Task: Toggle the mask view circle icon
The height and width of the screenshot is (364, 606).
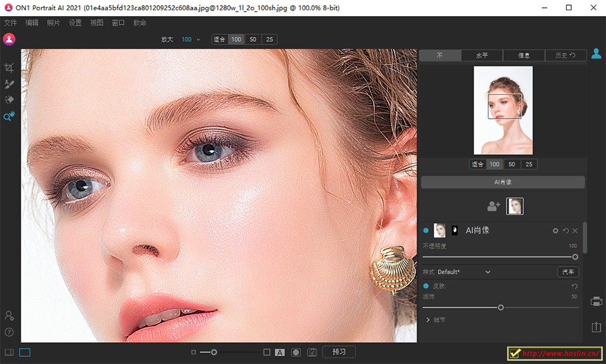Action: [296, 352]
